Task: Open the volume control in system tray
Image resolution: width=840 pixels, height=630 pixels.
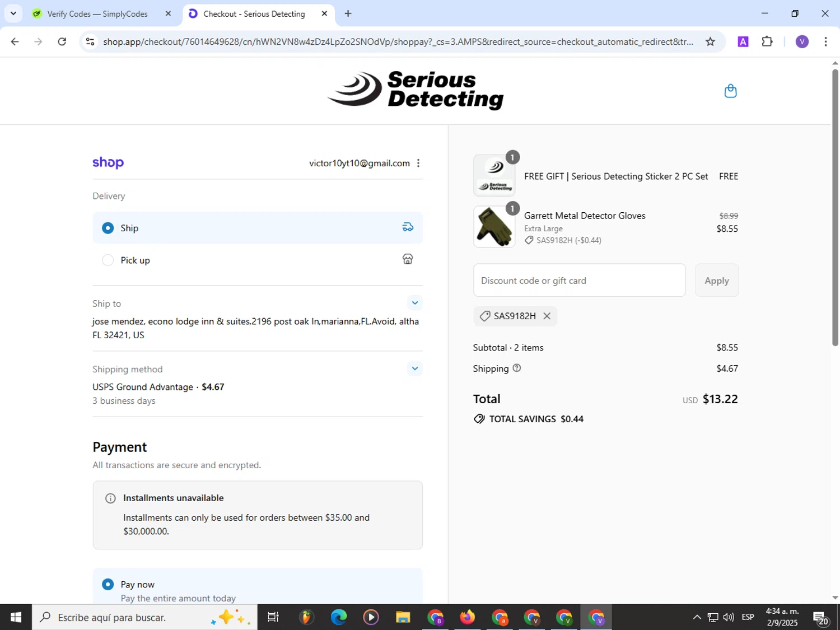Action: [x=729, y=617]
